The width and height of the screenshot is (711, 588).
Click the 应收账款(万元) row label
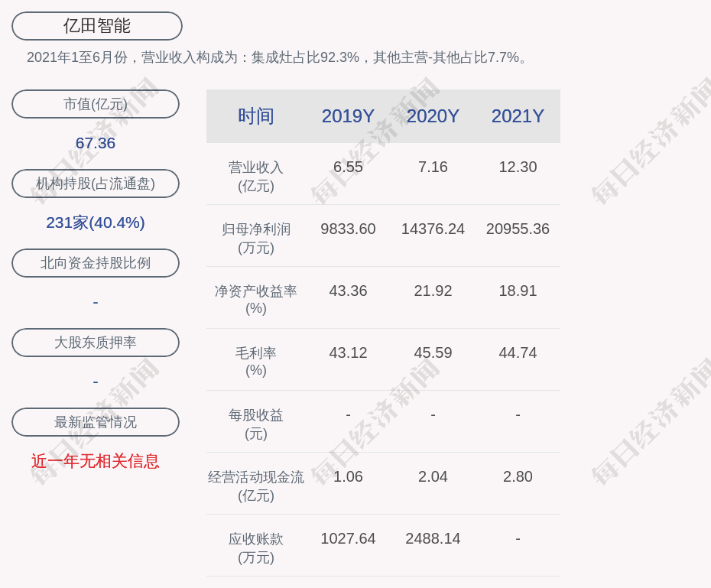255,547
